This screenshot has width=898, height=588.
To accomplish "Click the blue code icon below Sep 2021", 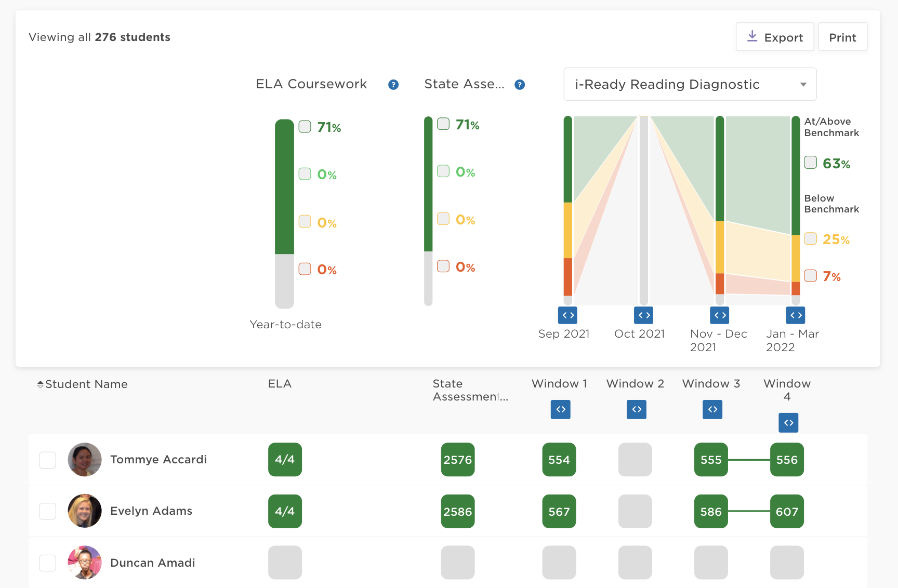I will 567,315.
